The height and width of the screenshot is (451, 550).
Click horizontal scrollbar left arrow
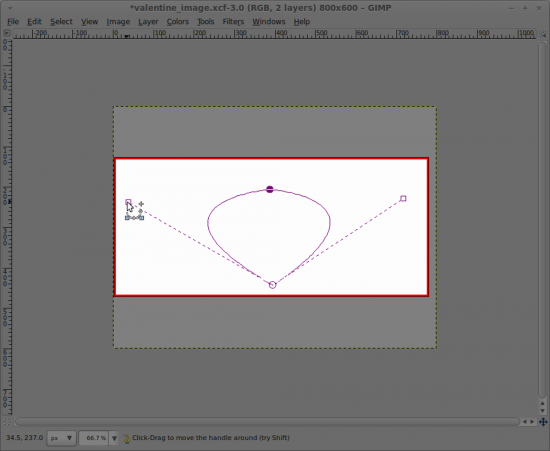click(x=525, y=422)
